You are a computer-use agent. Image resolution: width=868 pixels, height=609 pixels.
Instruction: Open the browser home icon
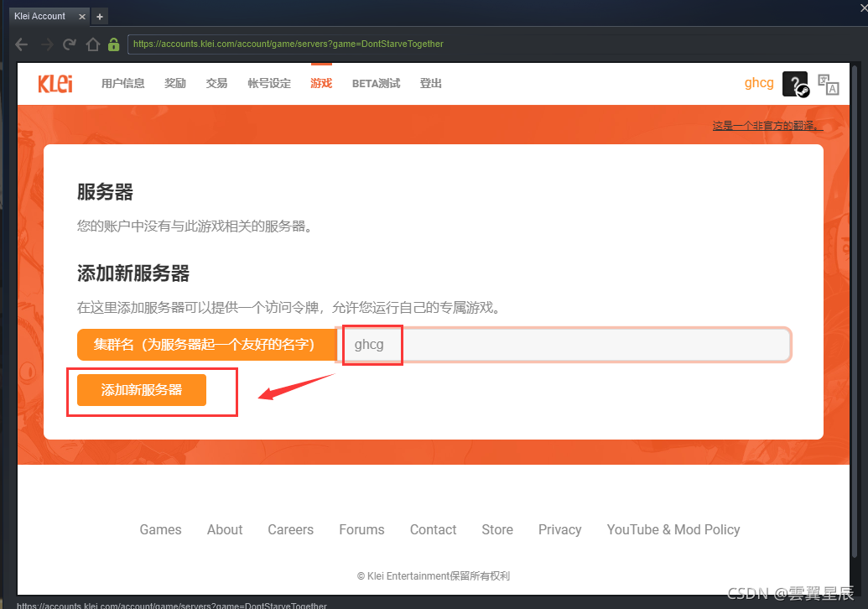tap(92, 44)
